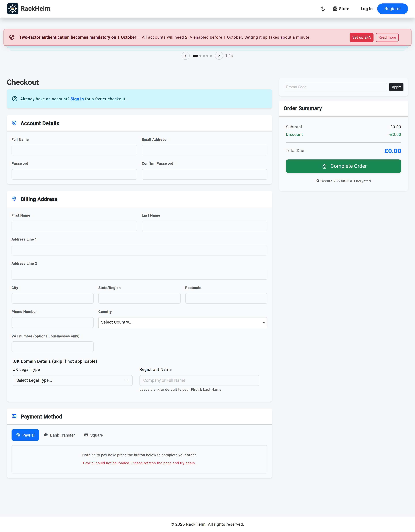The width and height of the screenshot is (415, 532).
Task: Click the RackHelm helm logo icon
Action: 13,9
